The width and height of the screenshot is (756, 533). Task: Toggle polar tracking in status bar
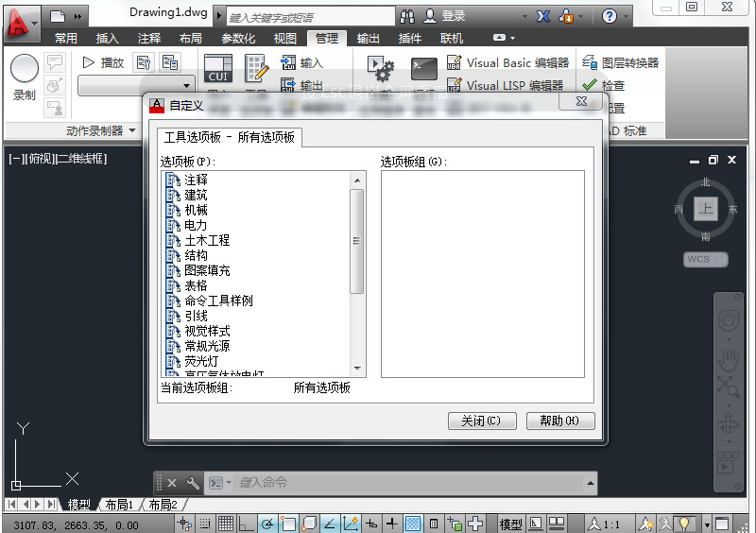[267, 524]
